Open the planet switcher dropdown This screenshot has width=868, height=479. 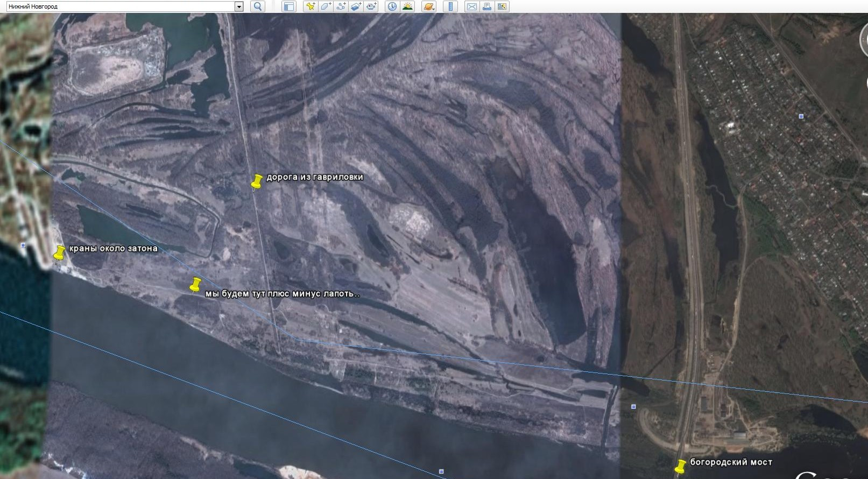click(429, 6)
